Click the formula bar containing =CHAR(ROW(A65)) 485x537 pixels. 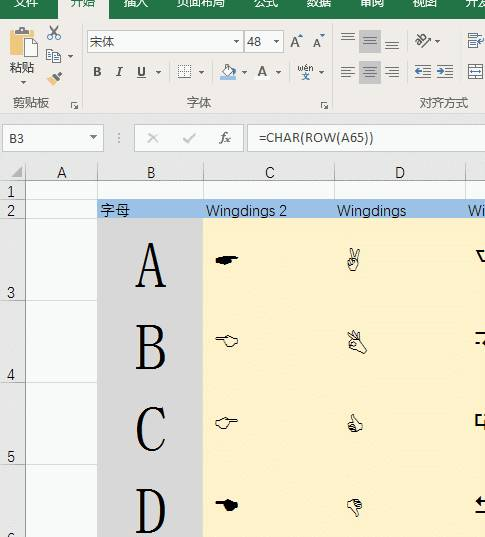click(366, 138)
